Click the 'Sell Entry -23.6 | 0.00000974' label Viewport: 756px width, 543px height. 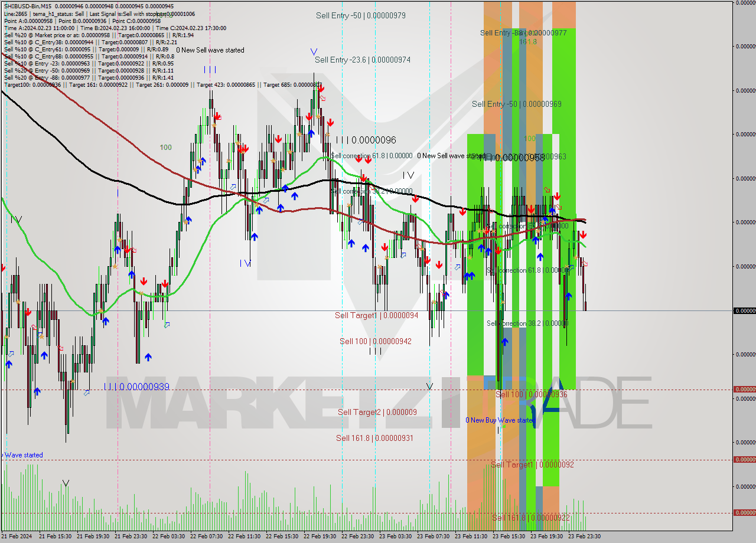tap(362, 60)
